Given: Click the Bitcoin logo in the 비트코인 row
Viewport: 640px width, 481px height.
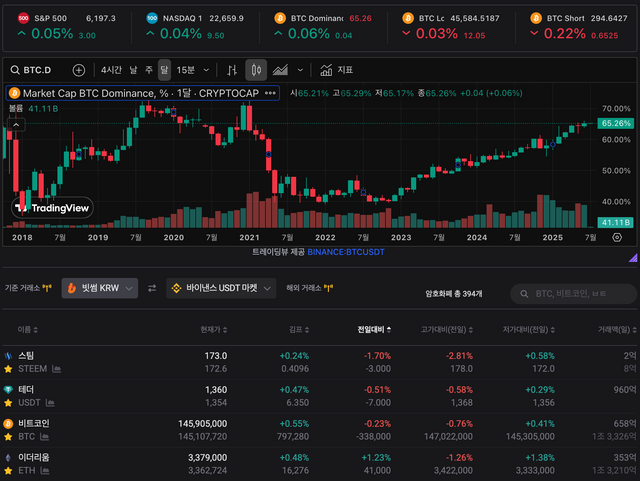Looking at the screenshot, I should click(8, 423).
